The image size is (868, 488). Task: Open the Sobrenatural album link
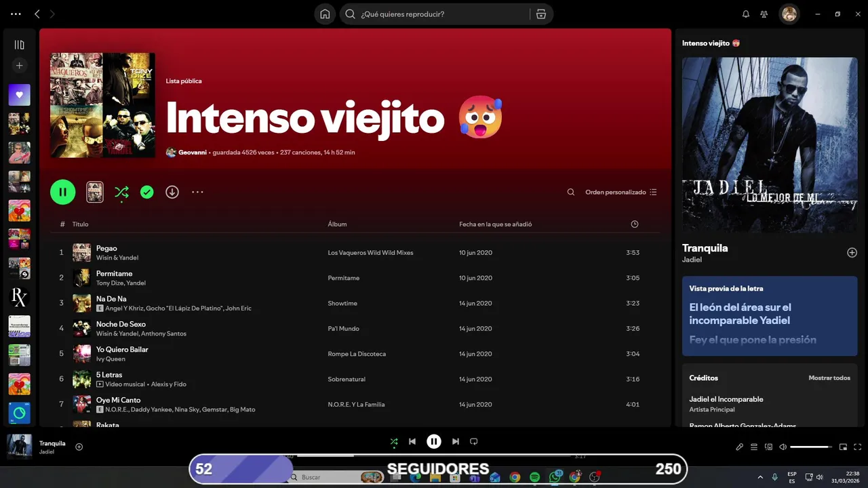(347, 380)
